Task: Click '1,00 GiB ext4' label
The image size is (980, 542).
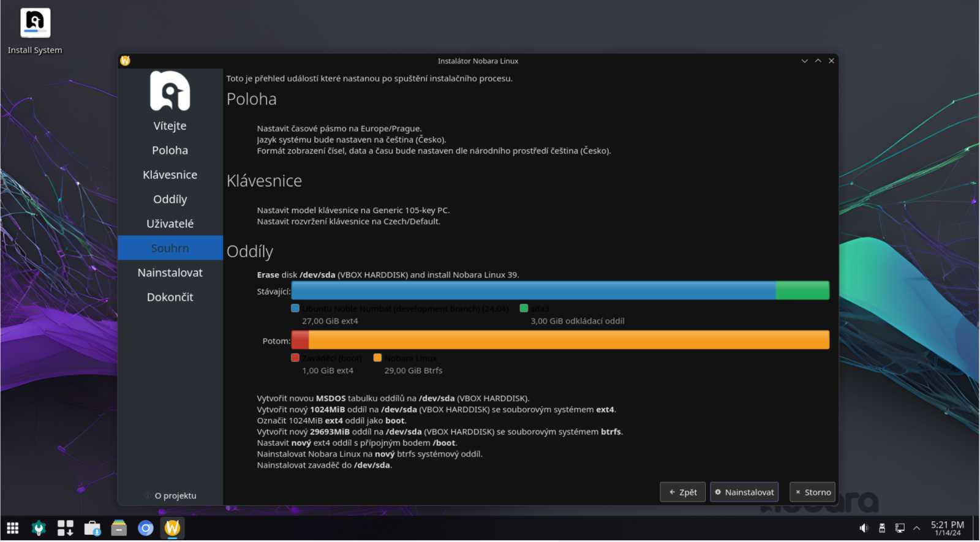Action: coord(328,371)
